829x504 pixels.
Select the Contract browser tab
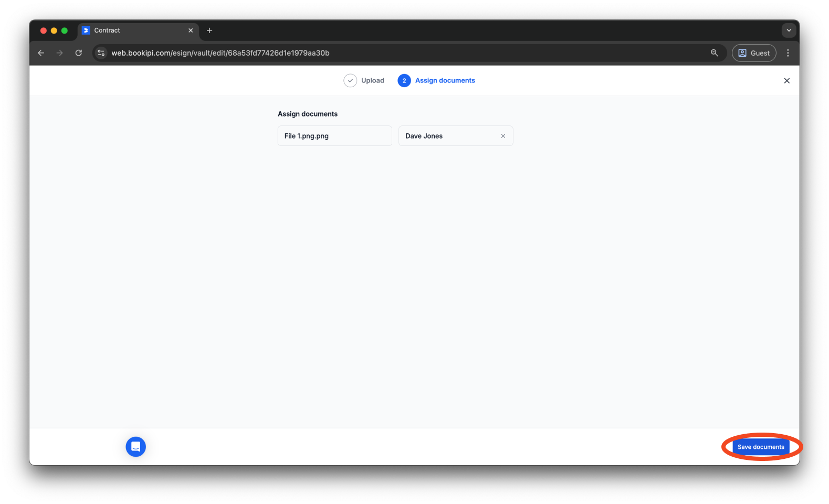[x=138, y=30]
